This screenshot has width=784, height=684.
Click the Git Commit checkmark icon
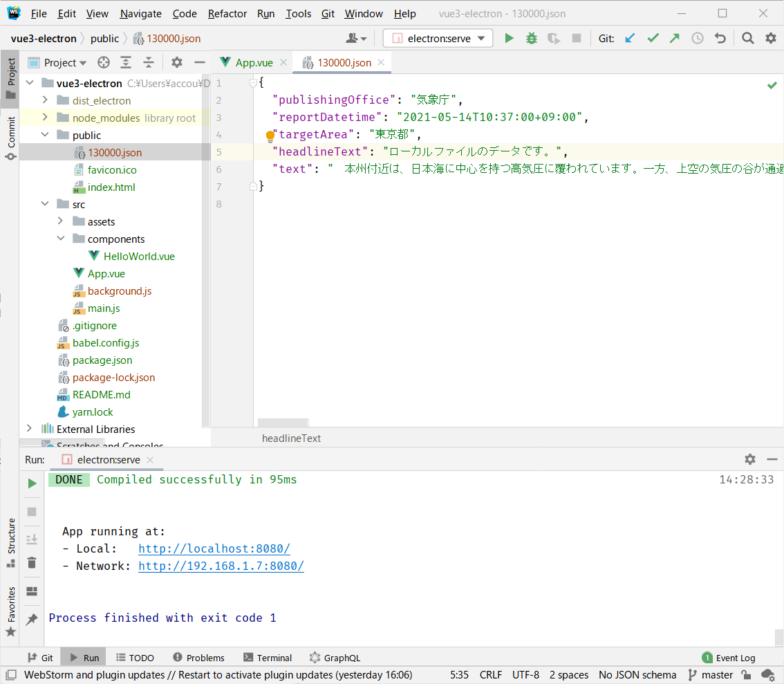(x=653, y=39)
